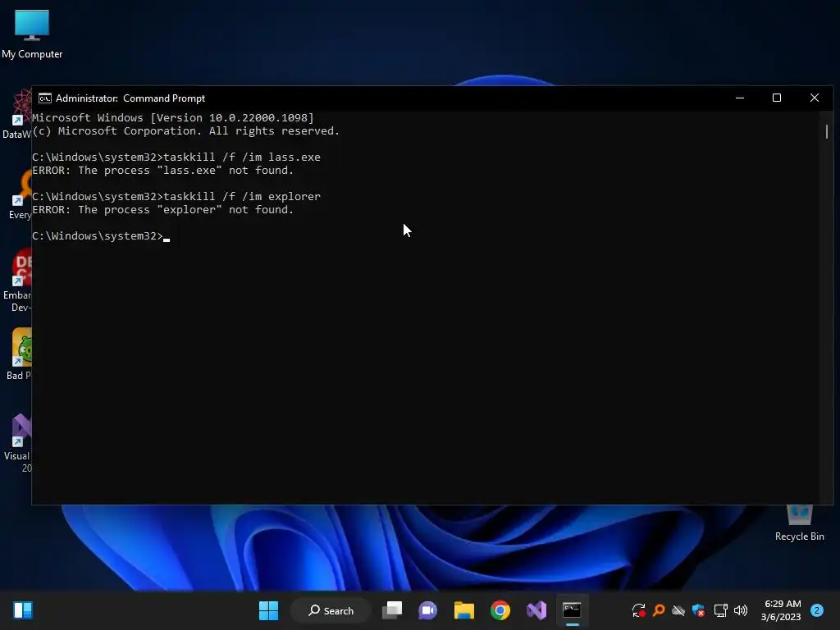Open Task View on the taskbar

click(x=392, y=610)
